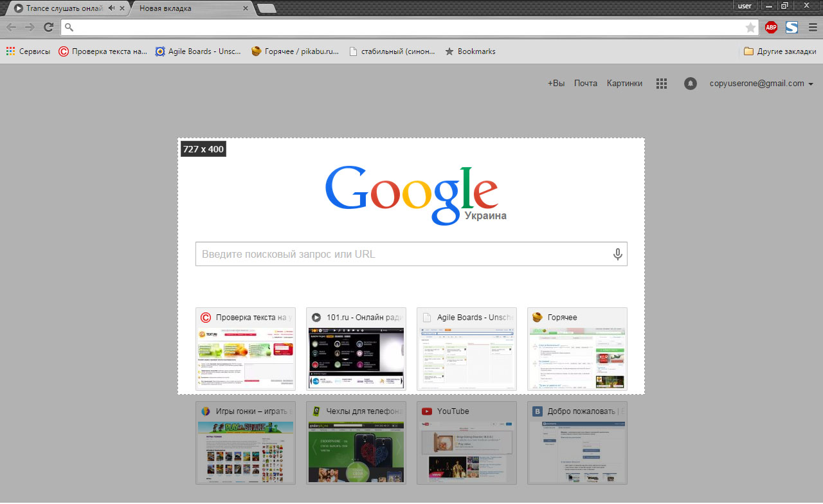This screenshot has width=823, height=504.
Task: Open Проверка текста thumbnail tile
Action: point(246,349)
